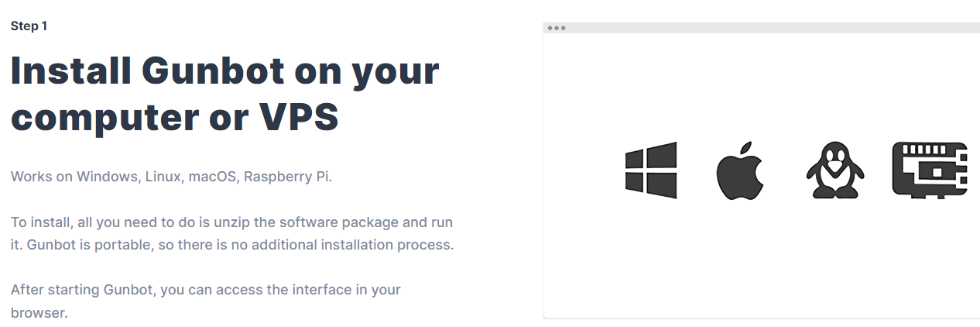Click the blank area below platform icons
This screenshot has width=980, height=327.
(x=762, y=260)
